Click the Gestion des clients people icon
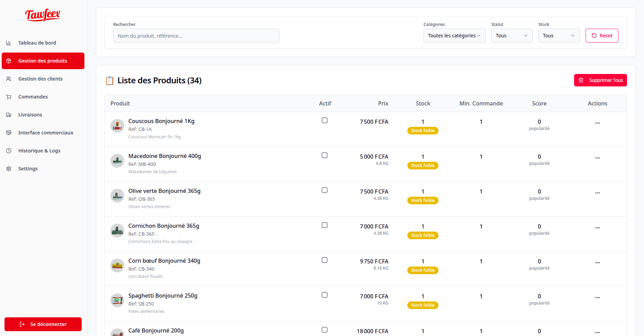This screenshot has width=644, height=336. click(9, 79)
